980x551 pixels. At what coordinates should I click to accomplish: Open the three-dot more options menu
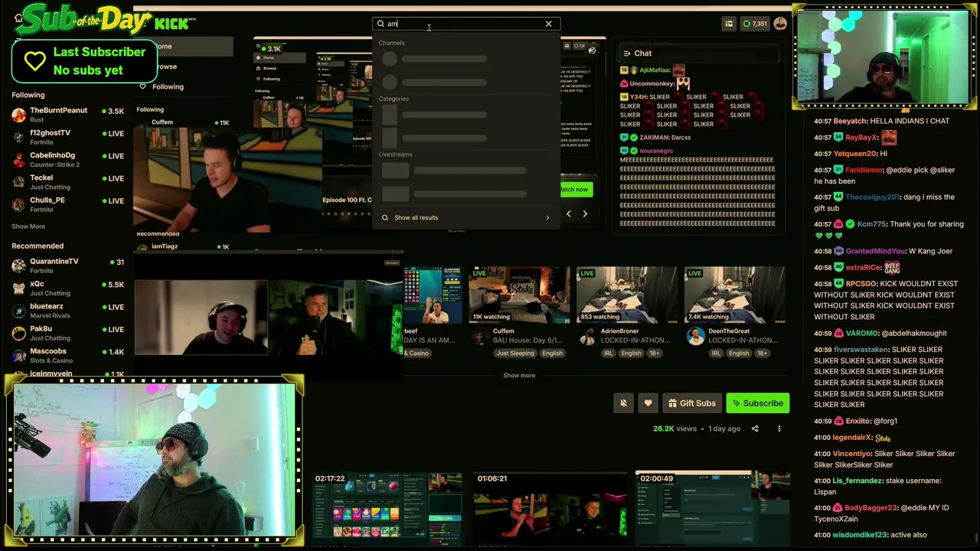[x=779, y=429]
